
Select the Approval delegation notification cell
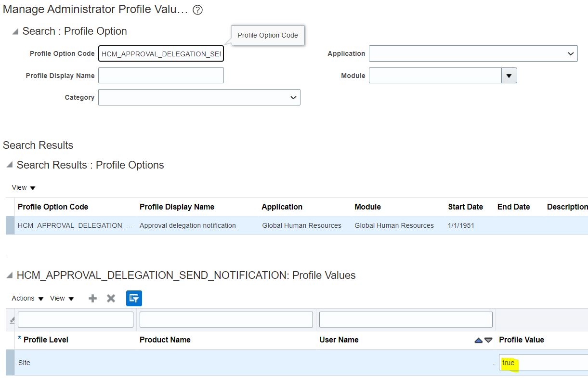(188, 225)
